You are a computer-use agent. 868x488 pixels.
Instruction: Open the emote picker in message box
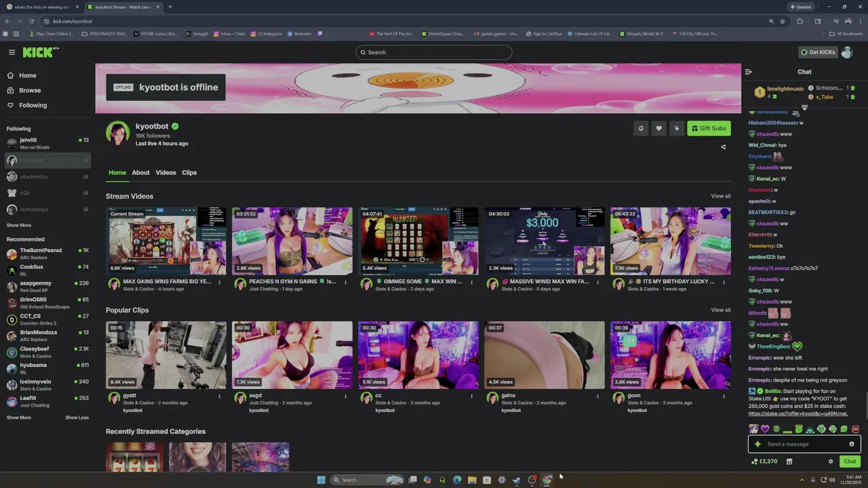[852, 444]
